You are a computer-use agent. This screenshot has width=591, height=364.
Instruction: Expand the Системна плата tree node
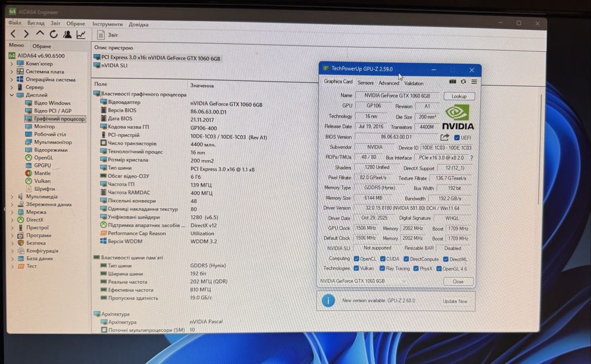[12, 71]
